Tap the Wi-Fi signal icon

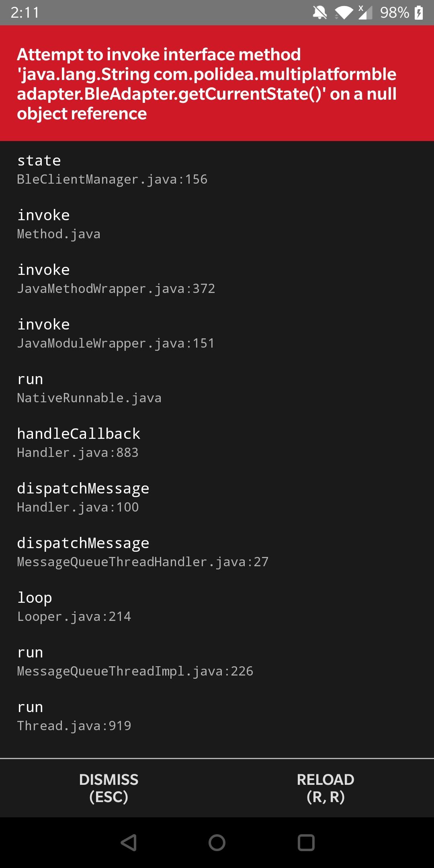pos(344,13)
